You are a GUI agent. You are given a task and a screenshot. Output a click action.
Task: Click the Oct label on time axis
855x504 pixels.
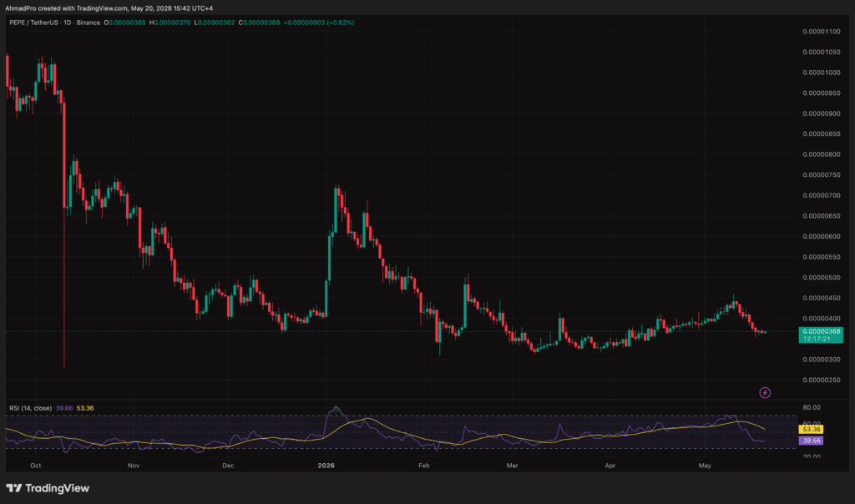(x=35, y=466)
